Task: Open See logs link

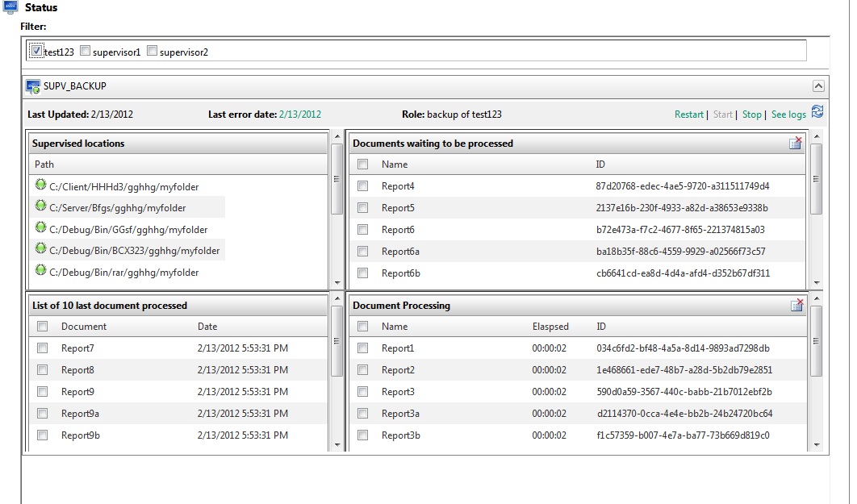Action: 788,115
